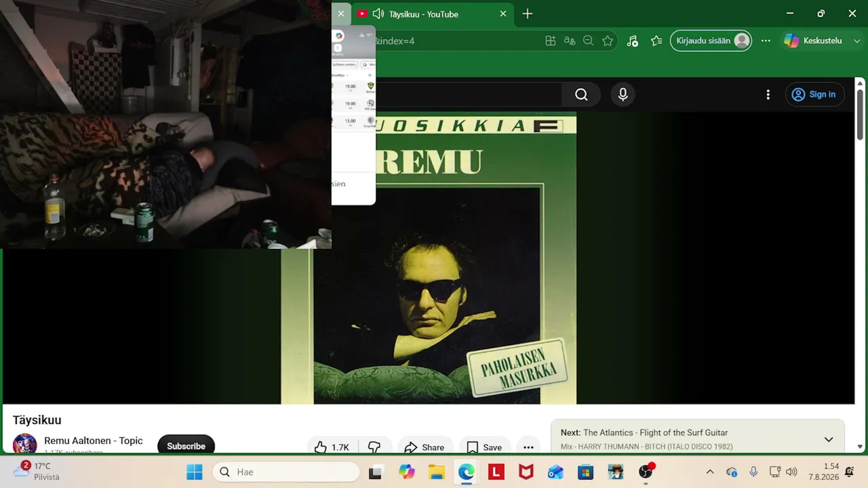This screenshot has width=868, height=488.
Task: Click the taskbar Hae search box
Action: pos(285,472)
